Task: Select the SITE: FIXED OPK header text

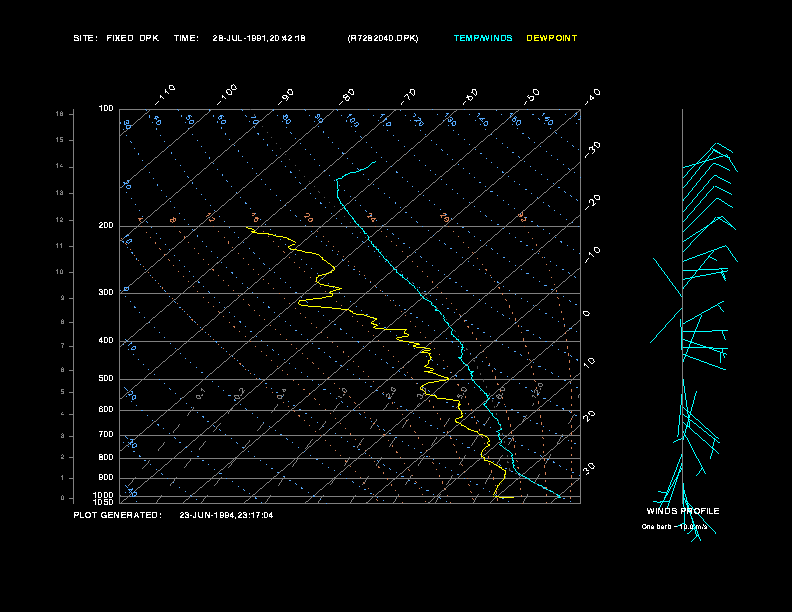Action: click(116, 38)
